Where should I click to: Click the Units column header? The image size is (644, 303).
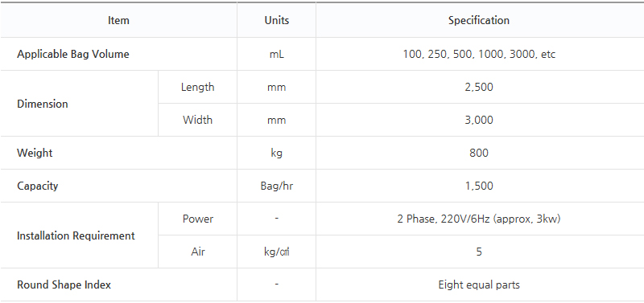pyautogui.click(x=276, y=21)
